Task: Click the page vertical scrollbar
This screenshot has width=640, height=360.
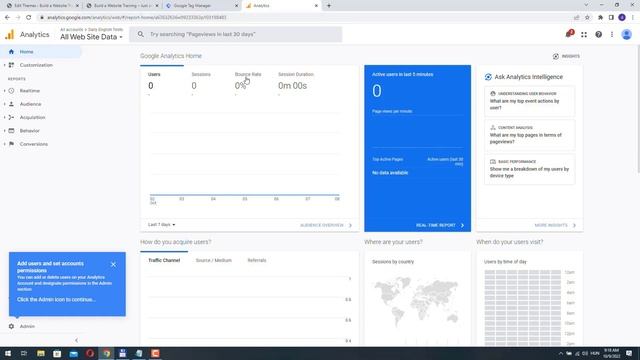Action: 638,110
